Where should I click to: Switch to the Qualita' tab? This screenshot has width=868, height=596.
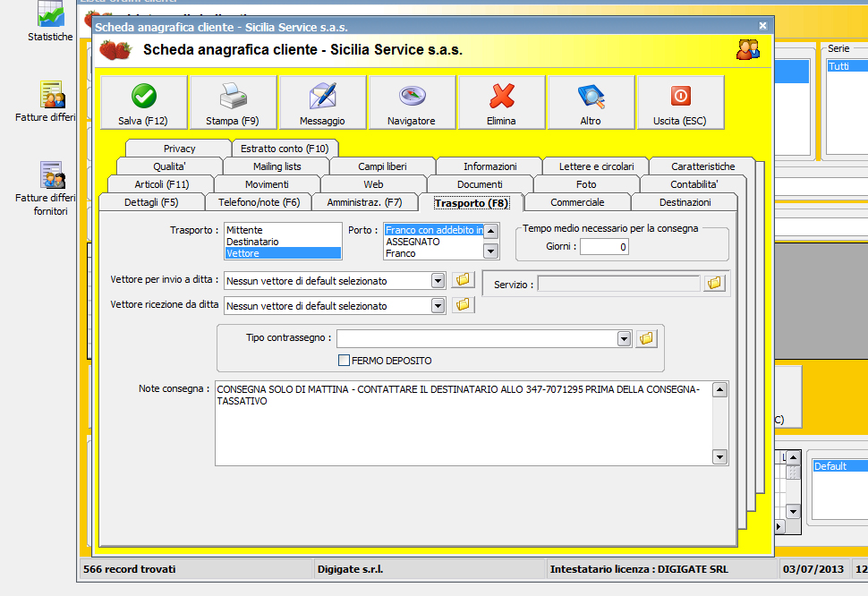(x=169, y=166)
